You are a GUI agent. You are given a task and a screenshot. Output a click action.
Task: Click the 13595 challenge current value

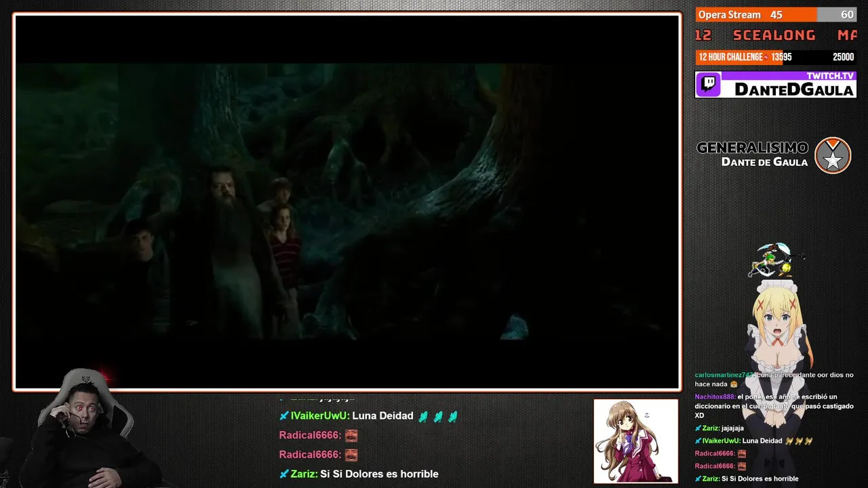pyautogui.click(x=781, y=57)
